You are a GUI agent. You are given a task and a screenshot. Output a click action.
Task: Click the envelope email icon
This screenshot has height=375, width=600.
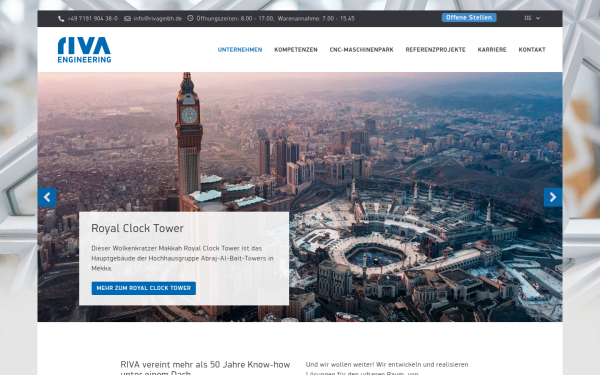(x=127, y=18)
